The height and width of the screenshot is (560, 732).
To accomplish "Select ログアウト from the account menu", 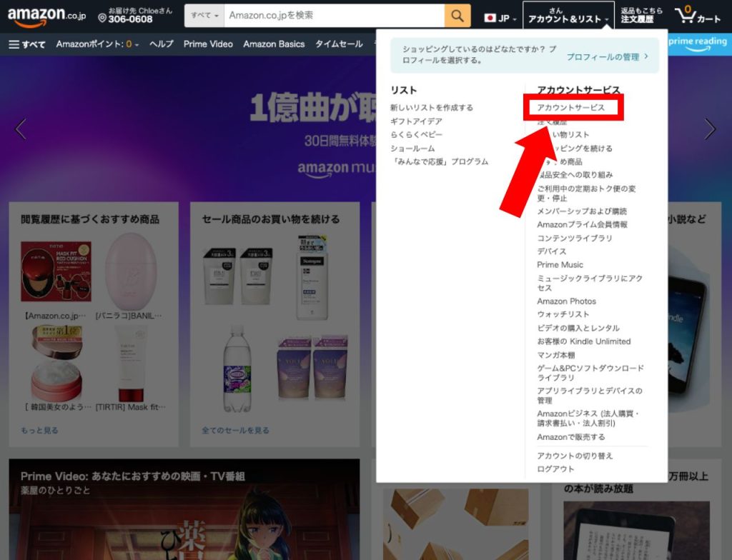I will (555, 469).
